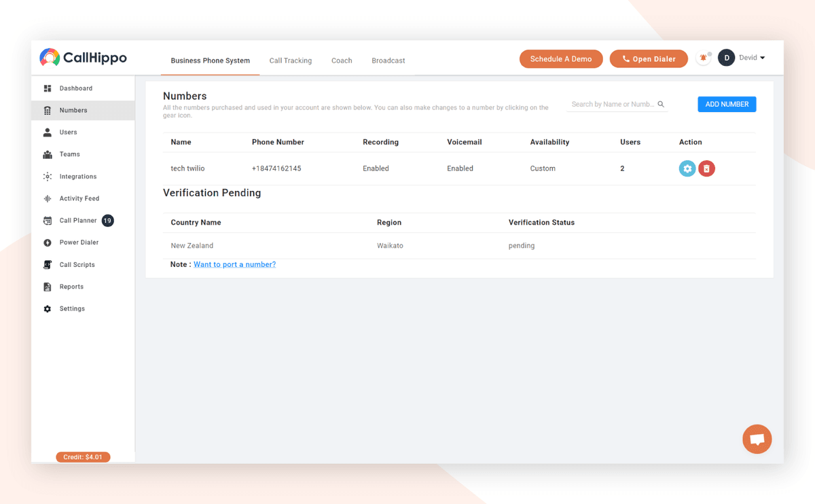Click the Users person icon
This screenshot has height=504, width=815.
48,132
